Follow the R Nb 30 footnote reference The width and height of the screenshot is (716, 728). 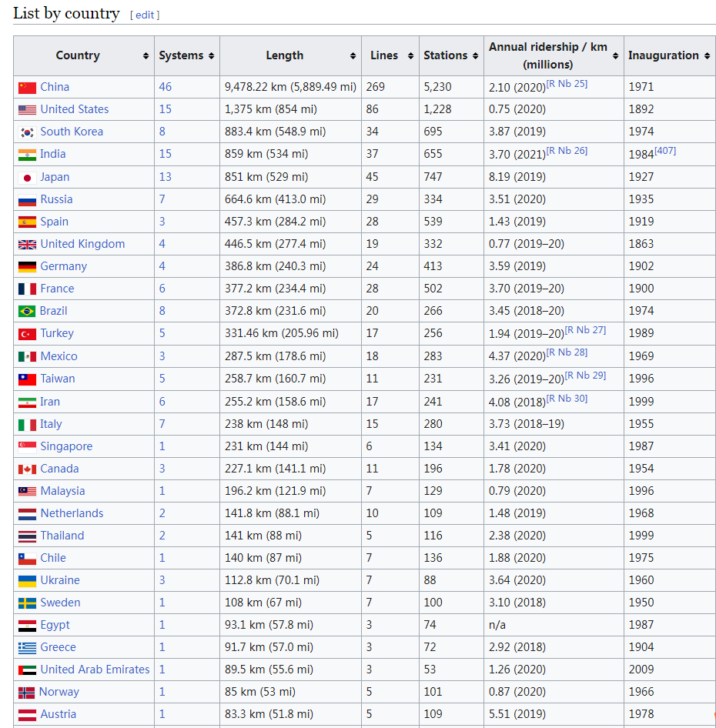pos(567,399)
